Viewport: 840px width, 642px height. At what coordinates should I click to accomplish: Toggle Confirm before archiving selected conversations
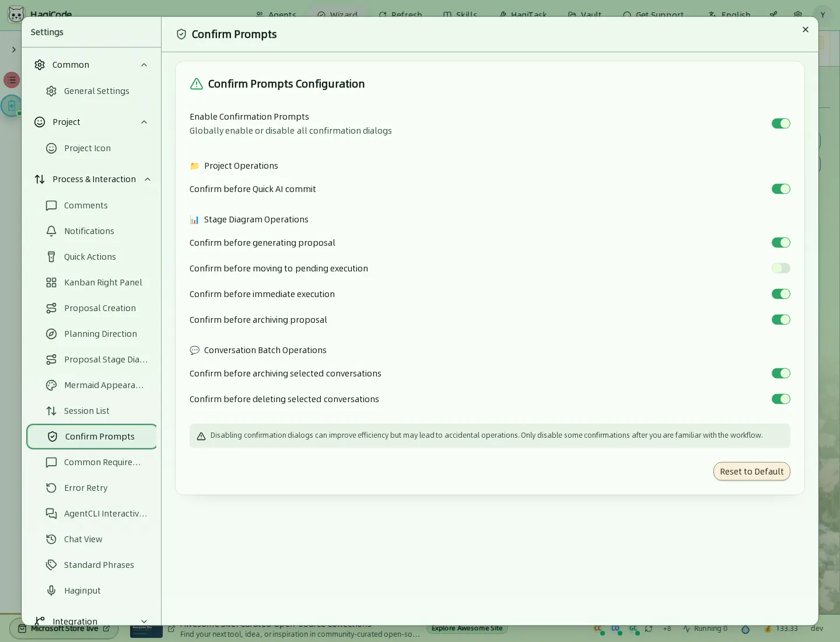(780, 373)
